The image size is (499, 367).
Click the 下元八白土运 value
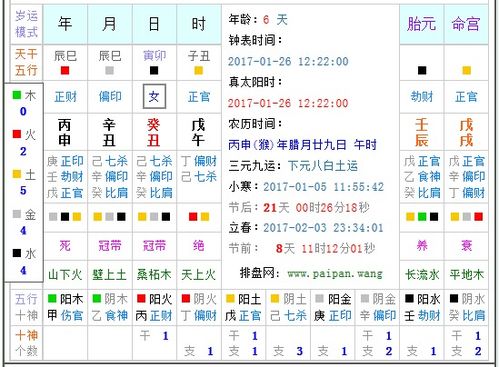coord(323,166)
